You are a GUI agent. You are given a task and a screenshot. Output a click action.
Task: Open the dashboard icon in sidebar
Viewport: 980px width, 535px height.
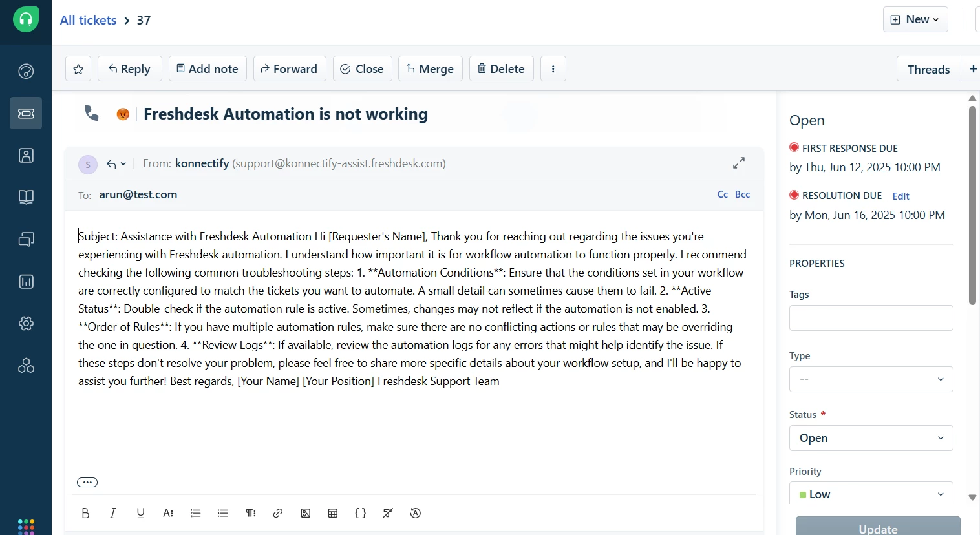pyautogui.click(x=26, y=71)
